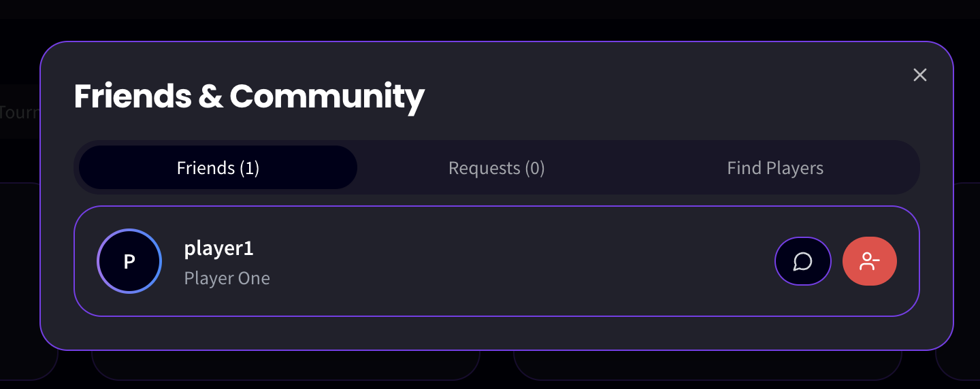This screenshot has height=389, width=980.
Task: Go to player search via Find Players
Action: [775, 168]
